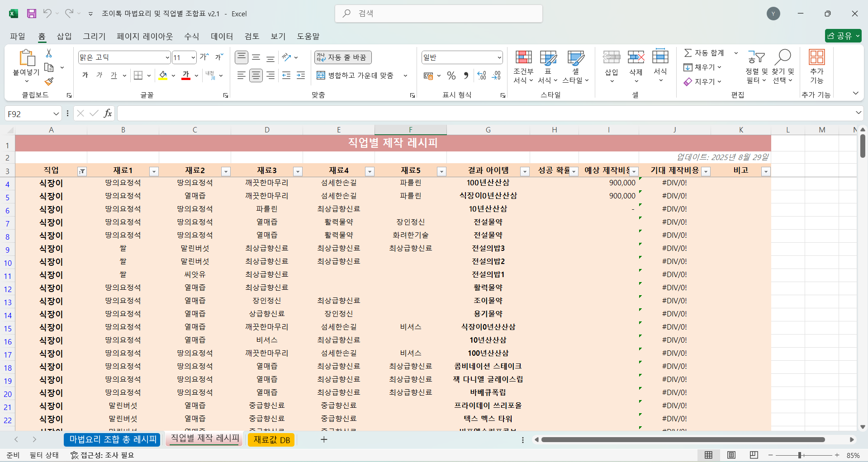Toggle Wrap Text (자동 줄 바꿈)
868x462 pixels.
point(342,57)
